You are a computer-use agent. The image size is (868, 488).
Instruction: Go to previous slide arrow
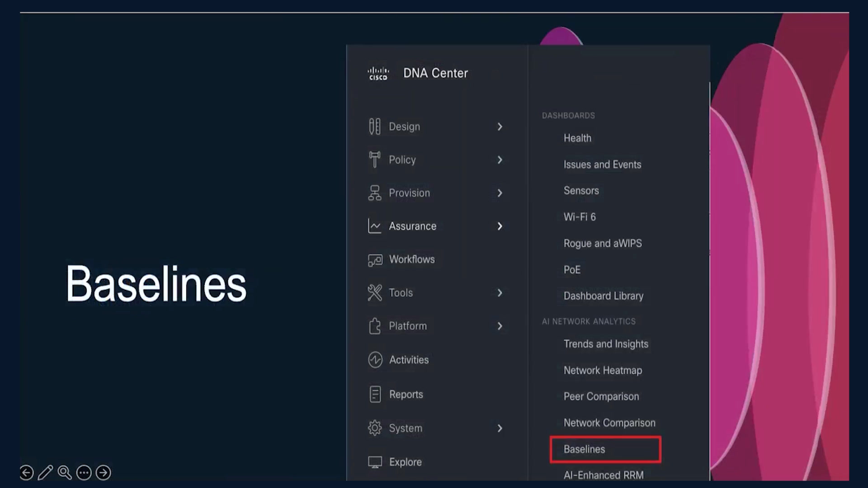[27, 473]
